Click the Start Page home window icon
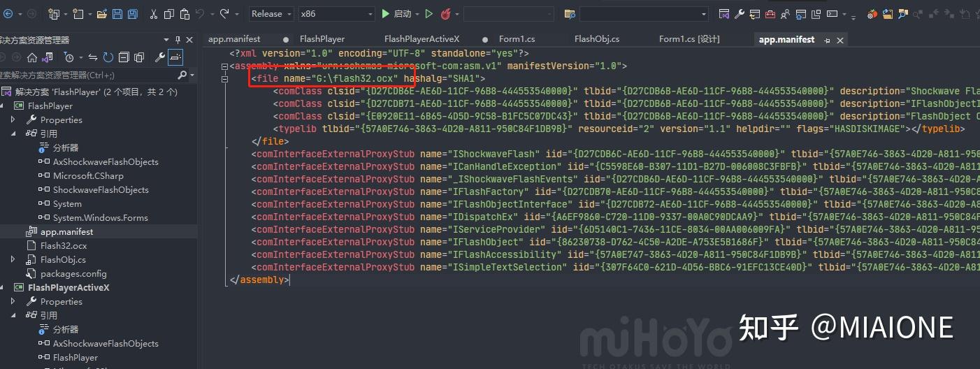Image resolution: width=980 pixels, height=369 pixels. click(800, 14)
